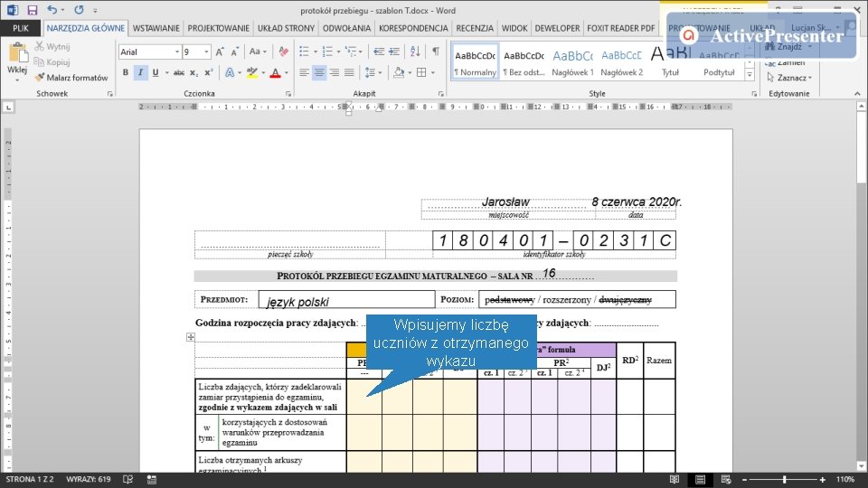Click the WYRAZY: 619 word count

89,480
